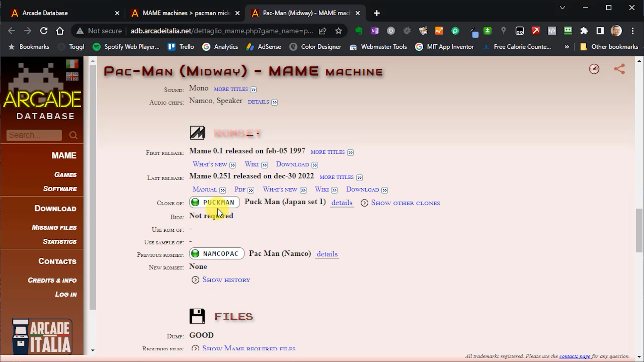Switch language via UK flag icon
Screen dimensions: 644x362
pyautogui.click(x=72, y=77)
